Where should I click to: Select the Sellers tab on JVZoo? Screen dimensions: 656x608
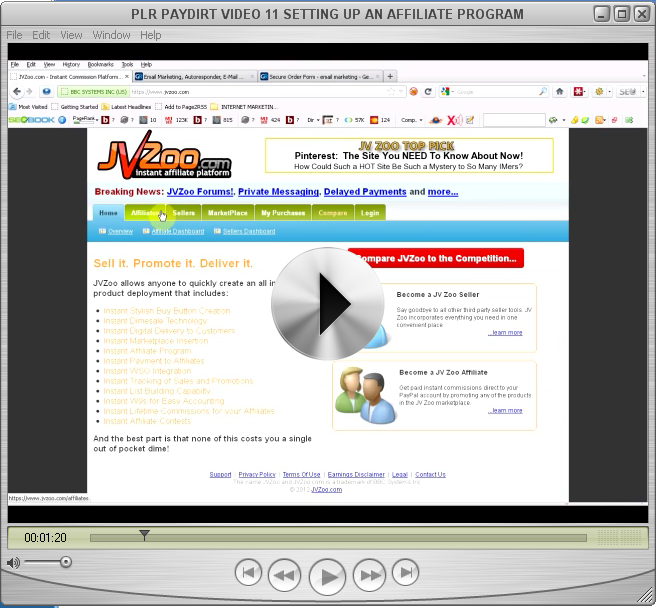[x=184, y=213]
